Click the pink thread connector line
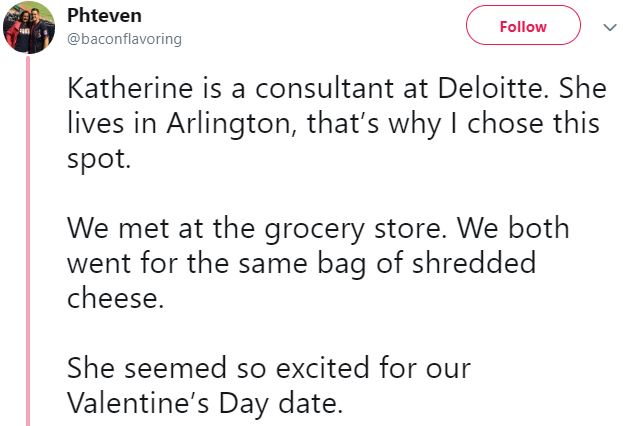 coord(28,241)
